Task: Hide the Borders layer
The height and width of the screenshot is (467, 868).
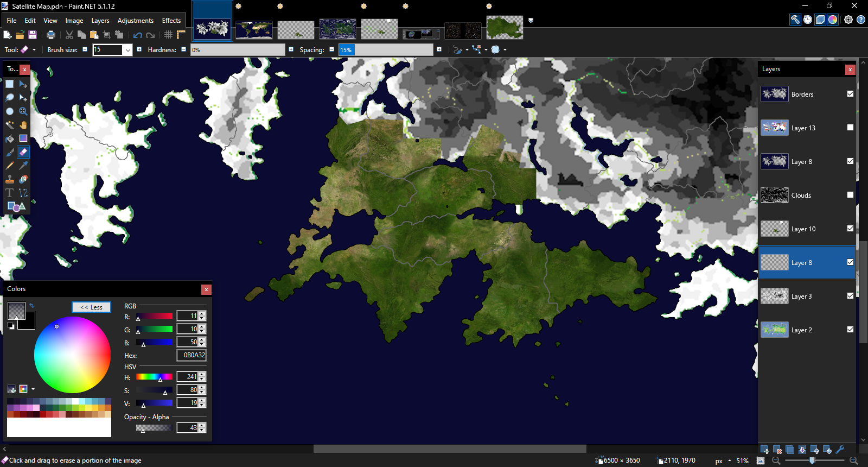Action: (x=850, y=94)
